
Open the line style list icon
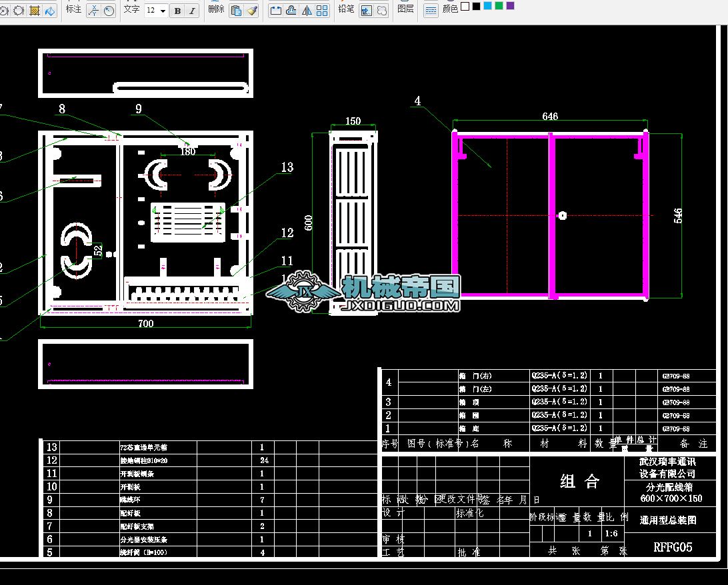pyautogui.click(x=431, y=10)
